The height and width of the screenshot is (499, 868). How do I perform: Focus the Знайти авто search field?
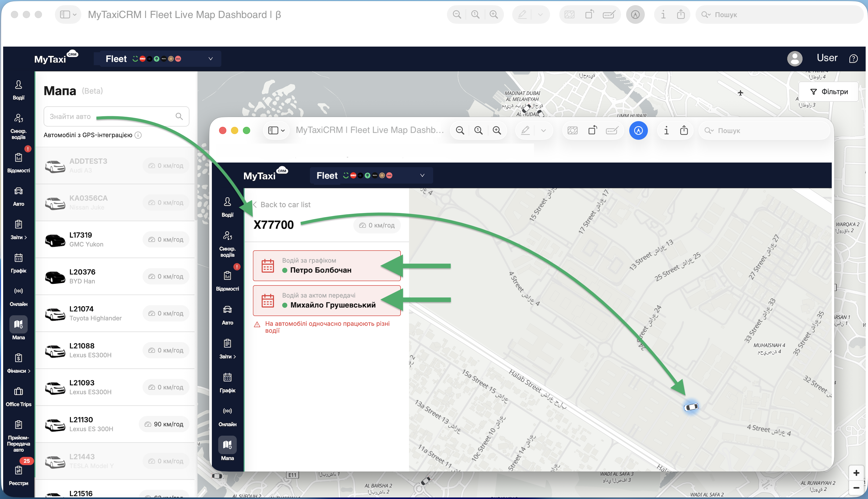pos(116,116)
